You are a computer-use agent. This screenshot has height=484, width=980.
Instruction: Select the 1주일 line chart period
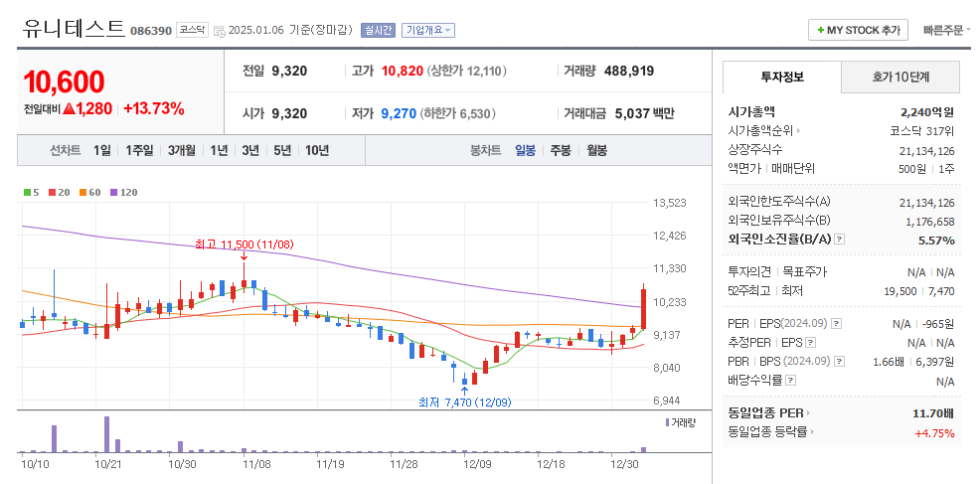point(139,150)
